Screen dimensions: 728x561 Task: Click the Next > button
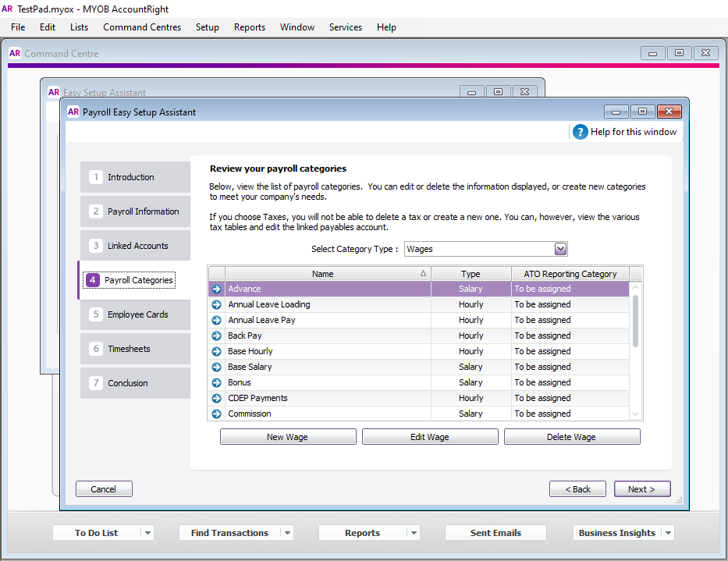642,489
